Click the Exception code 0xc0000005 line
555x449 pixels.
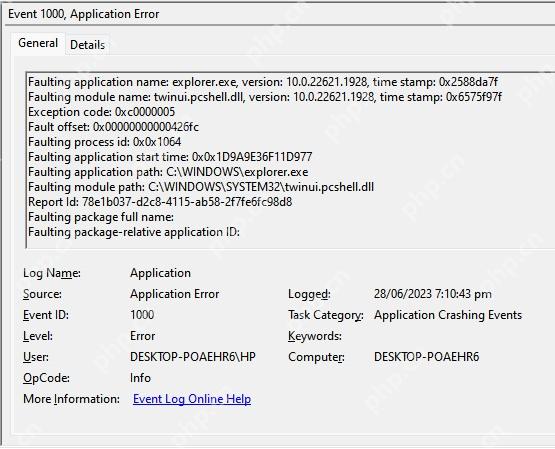click(x=101, y=112)
